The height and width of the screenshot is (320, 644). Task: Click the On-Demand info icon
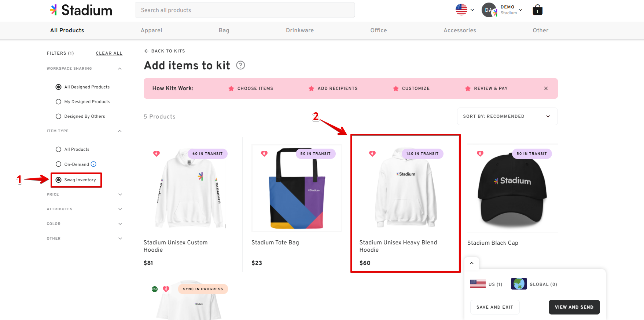click(x=93, y=164)
